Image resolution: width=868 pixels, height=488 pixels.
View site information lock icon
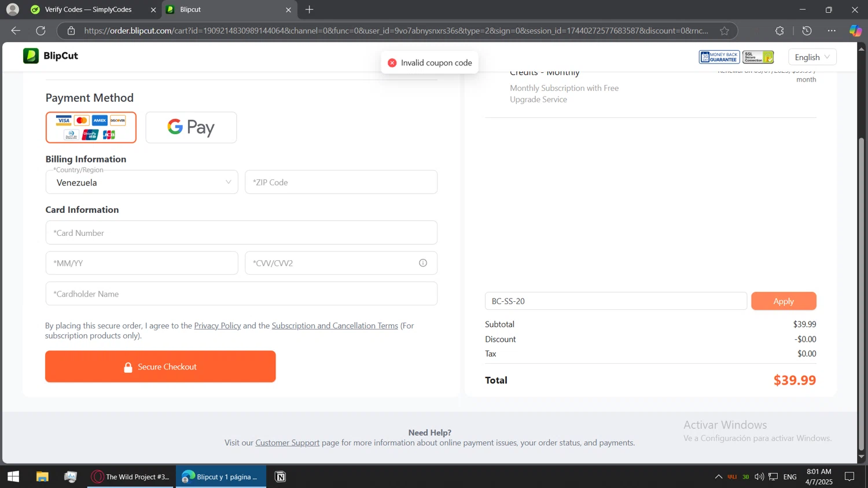tap(71, 31)
